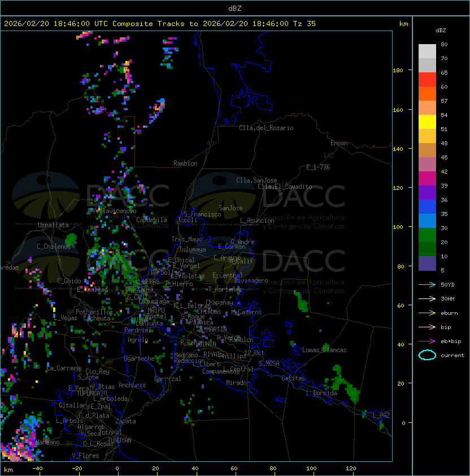Click the Anchoris place label

point(132,385)
